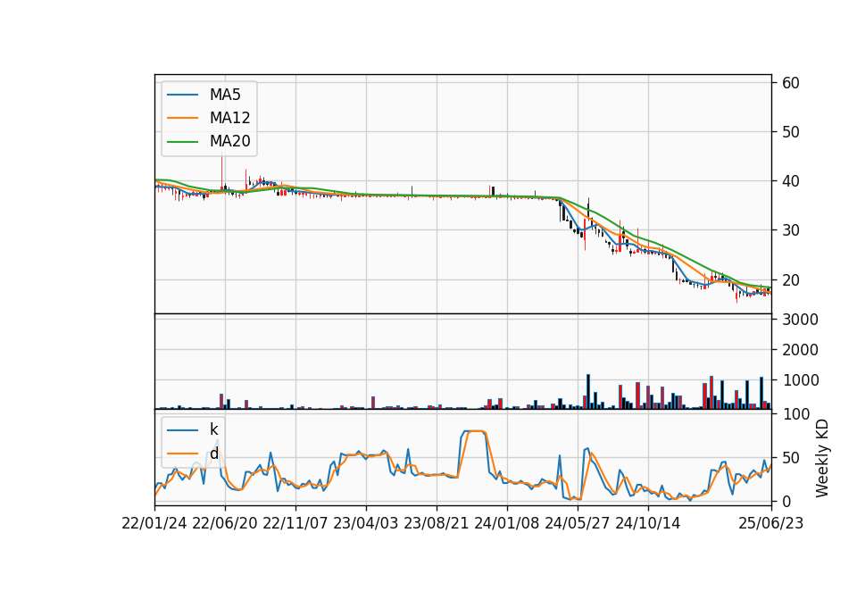Viewport: 857px width, 616px height.
Task: Click the 23/08/21 date label
Action: pyautogui.click(x=437, y=523)
